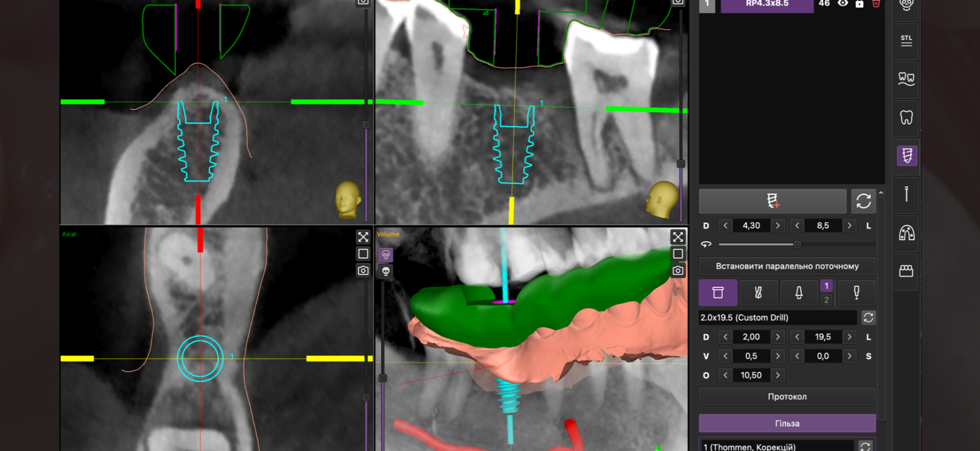Switch to the Гільза tab
This screenshot has width=980, height=451.
(x=787, y=423)
